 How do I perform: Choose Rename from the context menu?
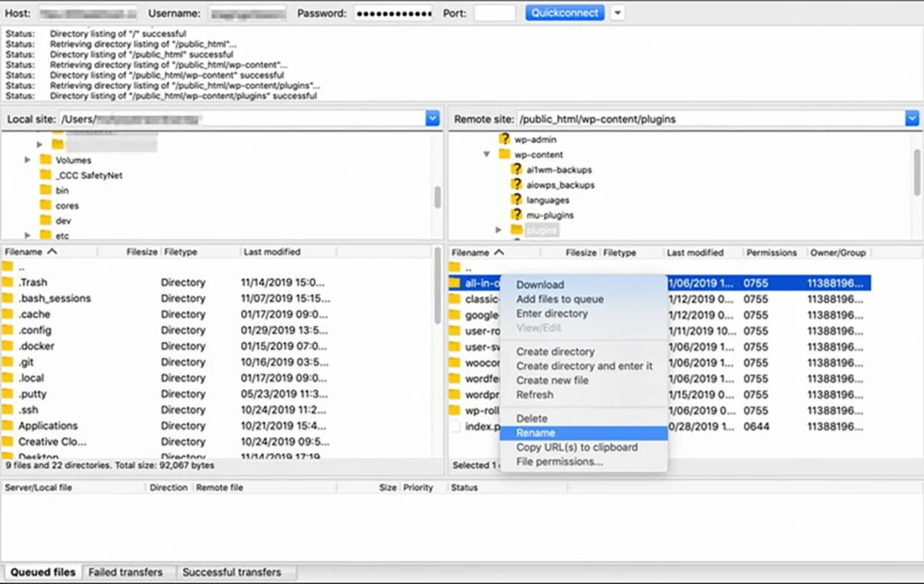pyautogui.click(x=536, y=433)
